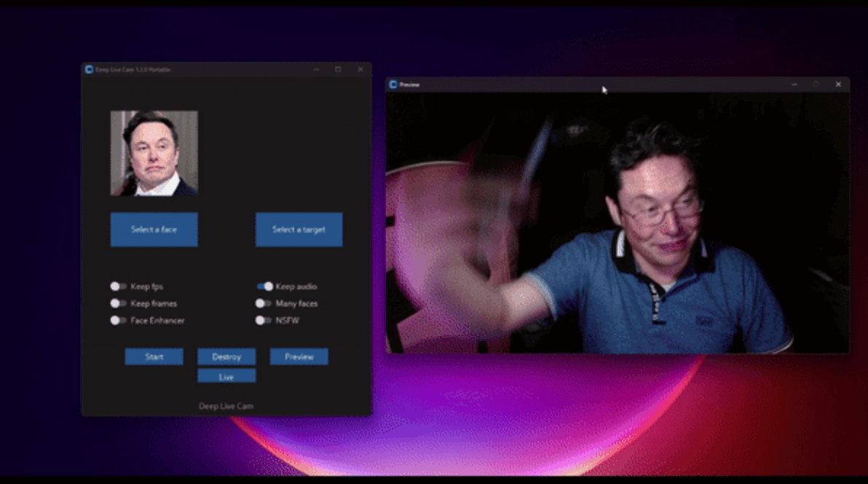Click the live video feed in Preview window
The width and height of the screenshot is (868, 484).
point(618,223)
